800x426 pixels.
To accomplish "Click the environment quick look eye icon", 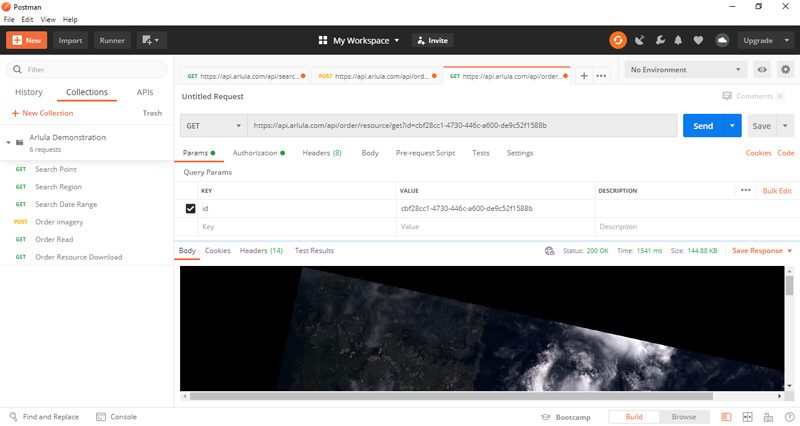I will 762,69.
